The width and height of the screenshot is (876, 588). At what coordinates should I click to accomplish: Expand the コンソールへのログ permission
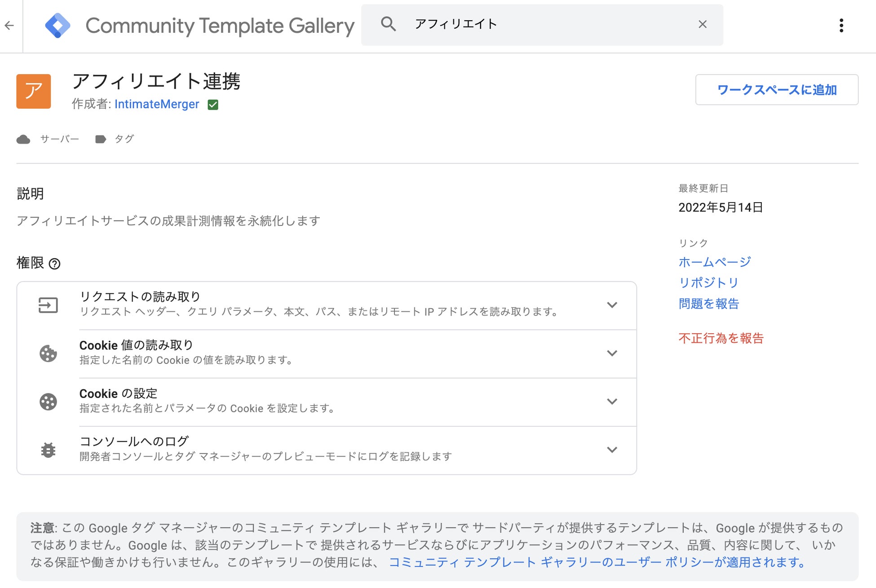(612, 450)
